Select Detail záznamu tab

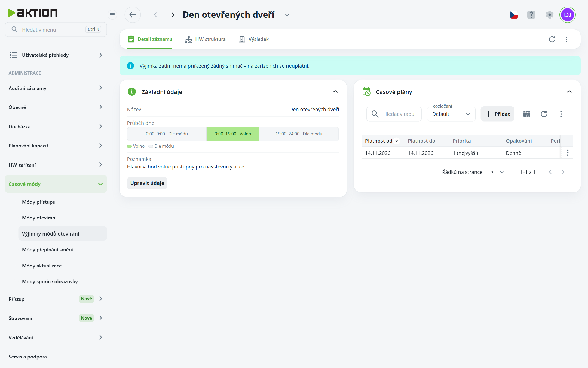pyautogui.click(x=150, y=39)
